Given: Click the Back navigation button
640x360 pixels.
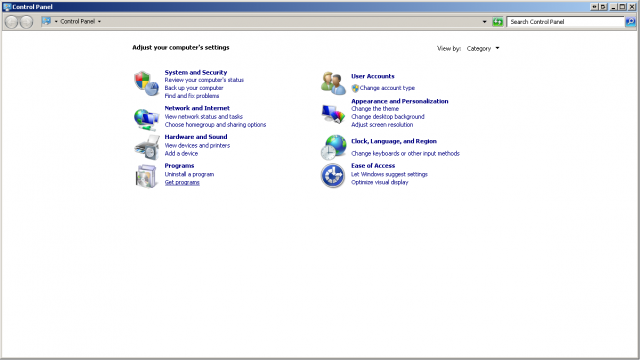Looking at the screenshot, I should point(11,22).
